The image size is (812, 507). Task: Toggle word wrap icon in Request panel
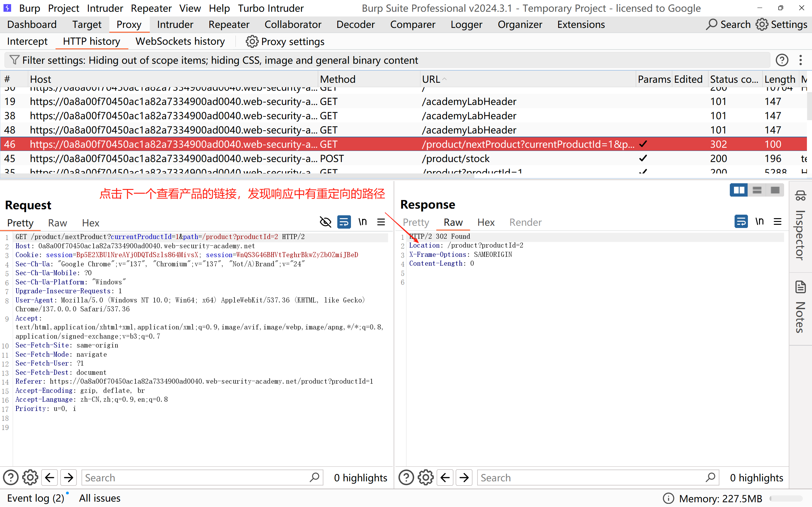[x=344, y=222]
